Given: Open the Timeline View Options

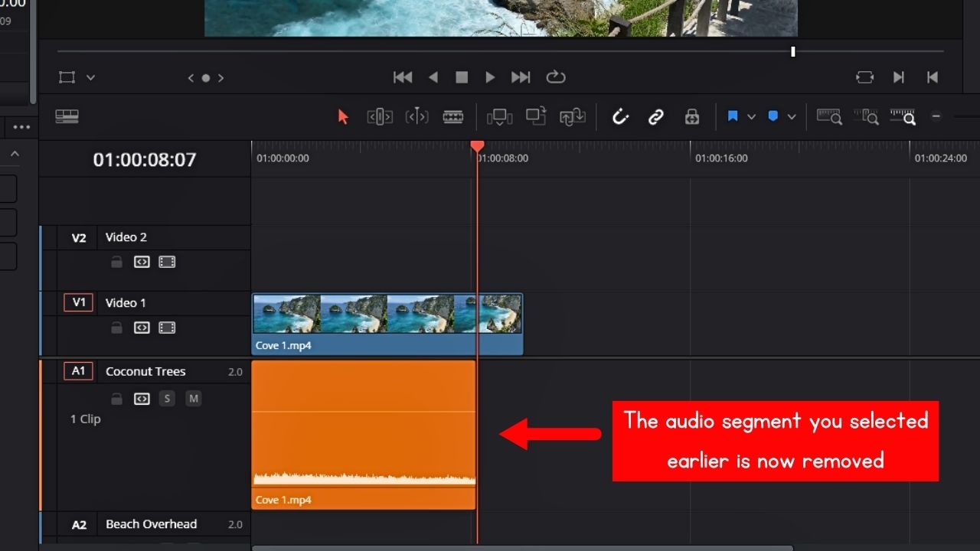Looking at the screenshot, I should (68, 116).
